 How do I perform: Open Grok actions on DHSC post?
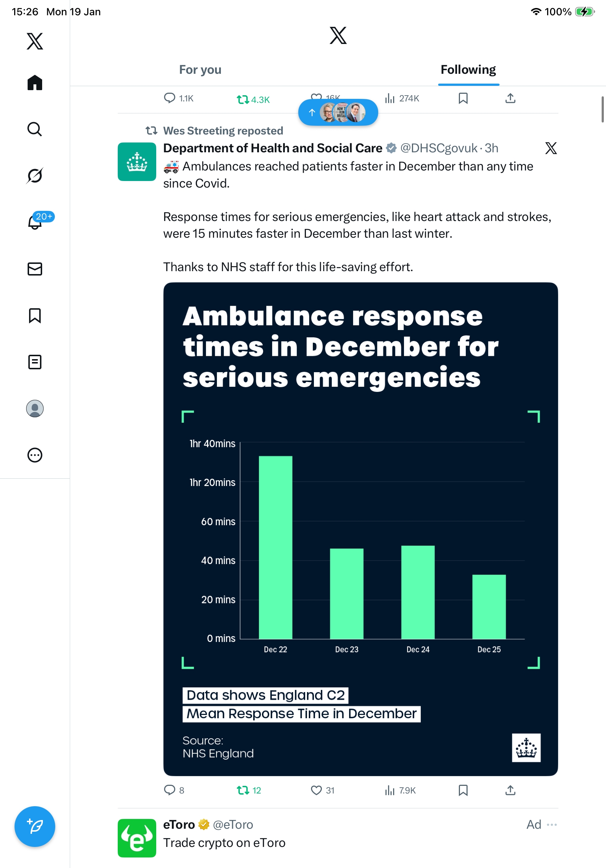551,148
